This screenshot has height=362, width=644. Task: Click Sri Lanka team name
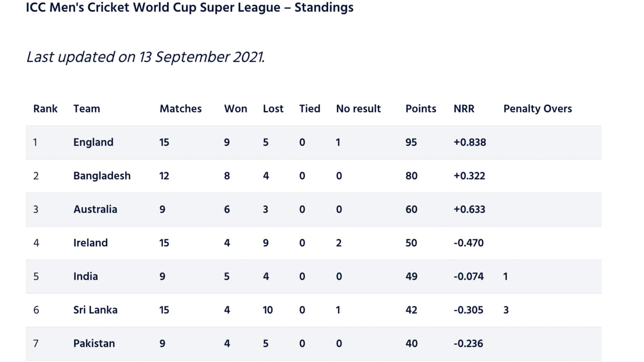pyautogui.click(x=96, y=310)
